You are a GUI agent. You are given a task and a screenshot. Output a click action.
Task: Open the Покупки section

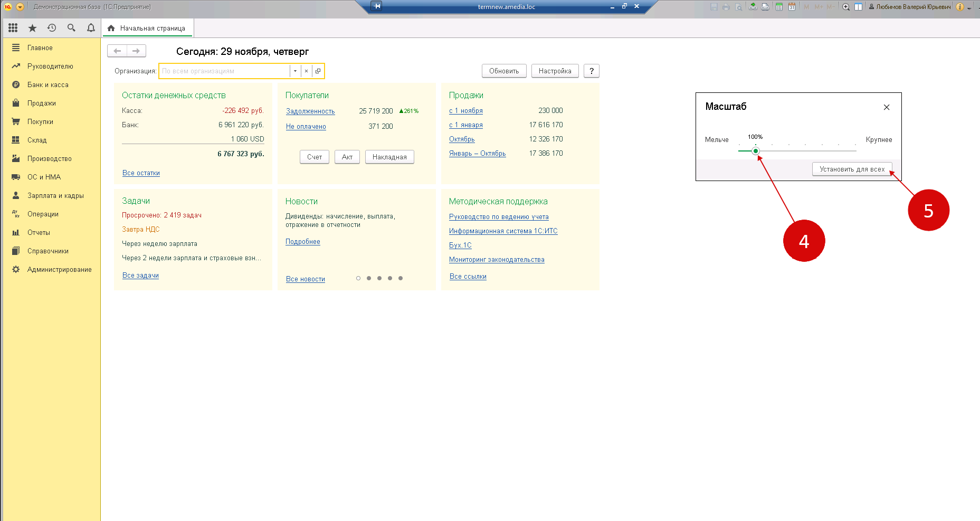(x=51, y=121)
